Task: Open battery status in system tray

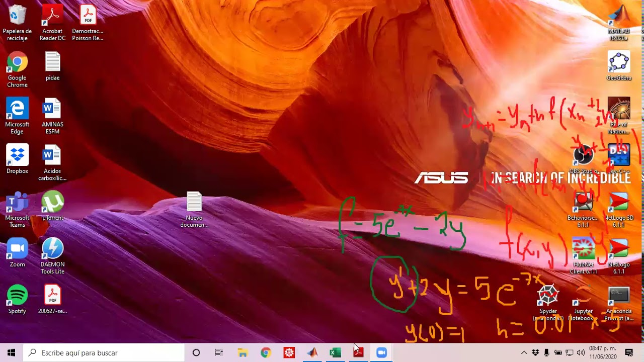Action: (558, 352)
